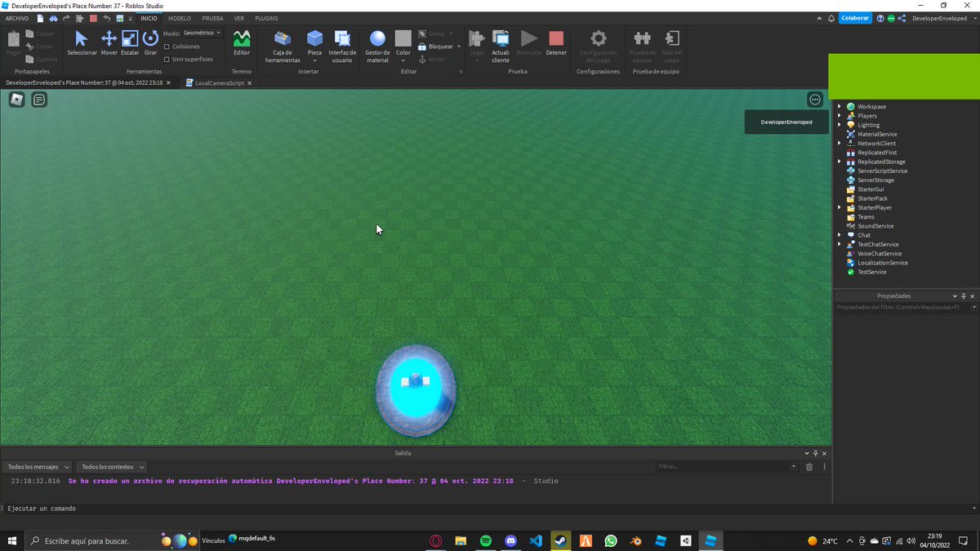
Task: Click the share icon in title bar
Action: pyautogui.click(x=901, y=18)
